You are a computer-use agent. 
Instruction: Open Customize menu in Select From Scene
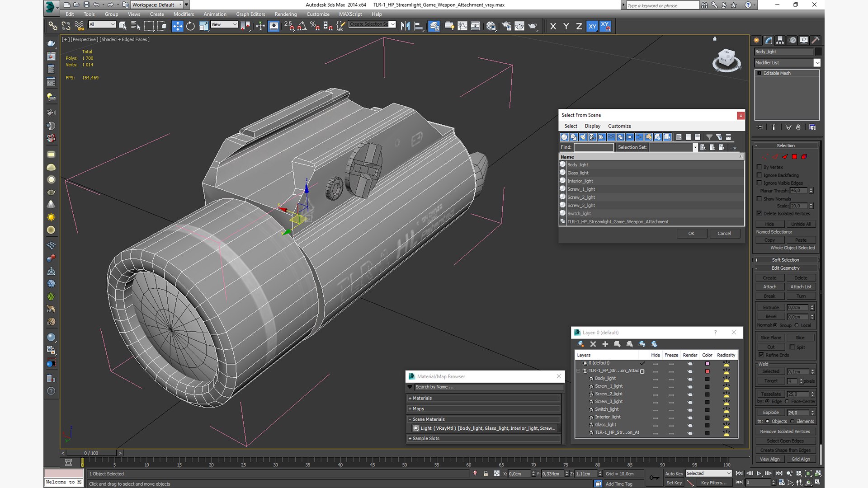(x=619, y=126)
